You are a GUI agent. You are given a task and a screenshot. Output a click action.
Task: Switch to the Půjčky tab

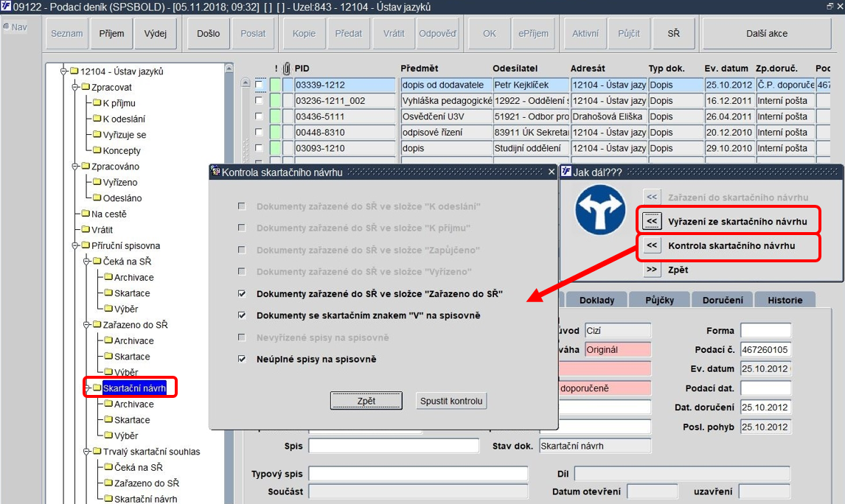(x=660, y=300)
